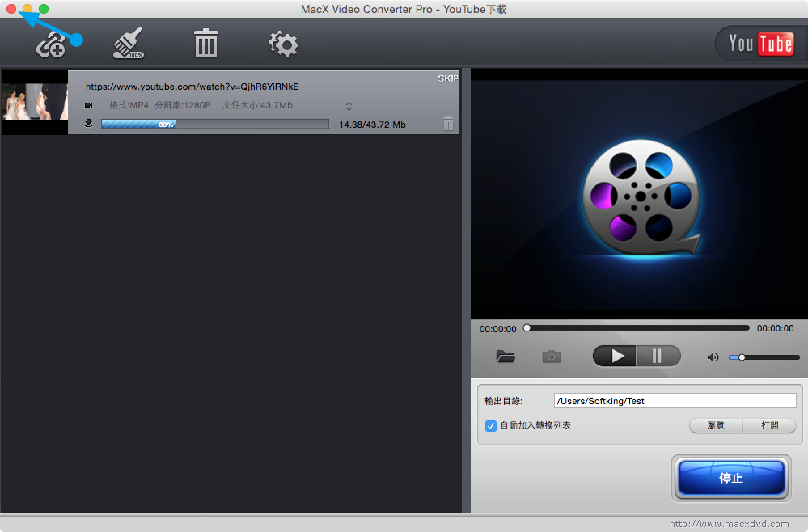The width and height of the screenshot is (808, 532).
Task: Click the clear completed list broom icon
Action: tap(128, 44)
